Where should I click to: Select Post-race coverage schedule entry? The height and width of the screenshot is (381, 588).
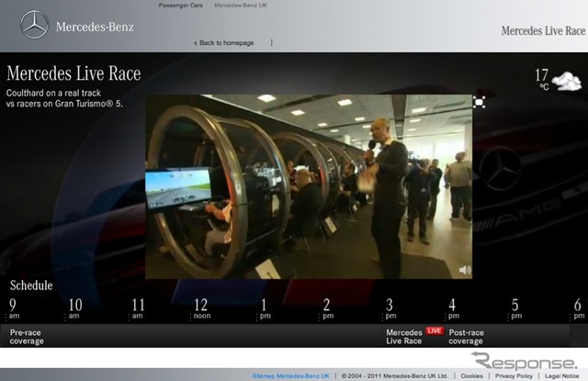466,337
